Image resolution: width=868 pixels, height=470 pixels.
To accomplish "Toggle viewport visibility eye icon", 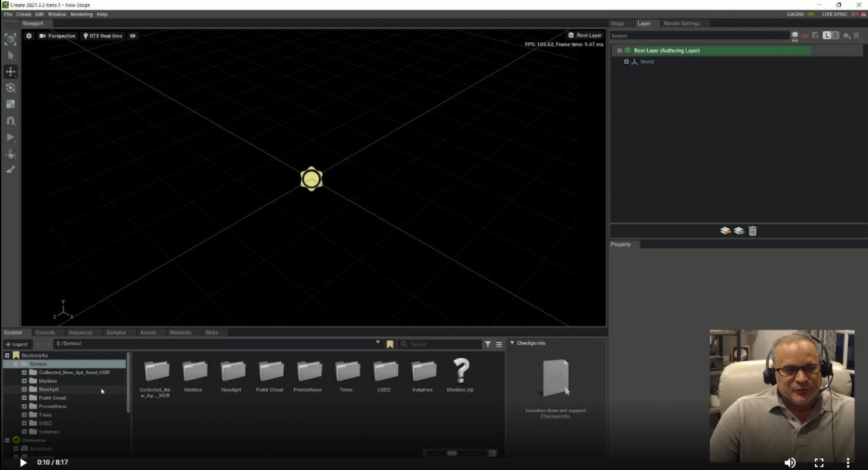I will pyautogui.click(x=133, y=36).
